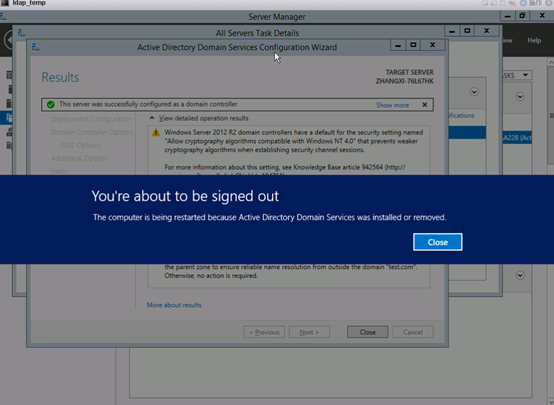Click the Configuration Wizard title bar icon
The height and width of the screenshot is (405, 554).
pyautogui.click(x=35, y=47)
